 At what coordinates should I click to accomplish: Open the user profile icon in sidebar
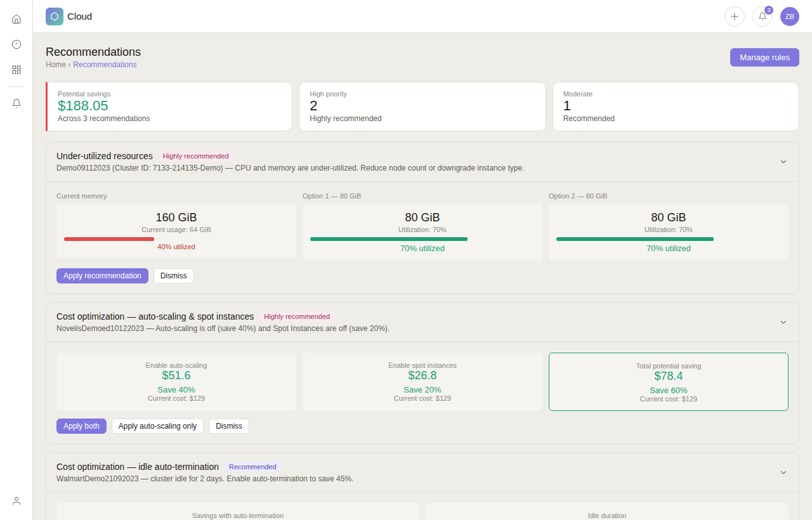tap(16, 501)
